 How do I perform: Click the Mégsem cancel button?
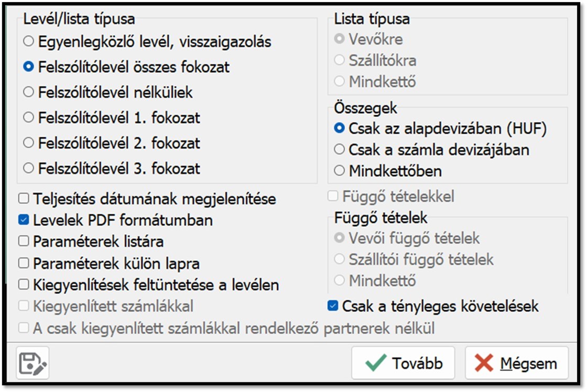pos(516,363)
